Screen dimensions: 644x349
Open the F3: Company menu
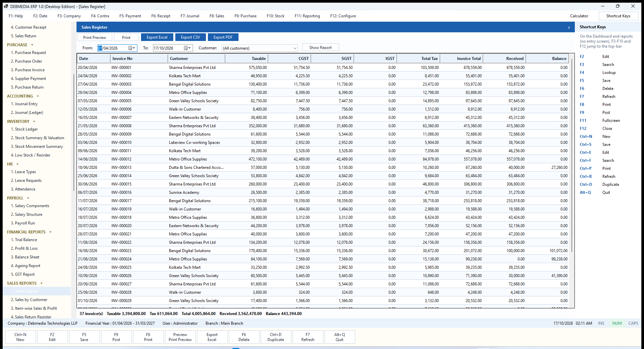(69, 16)
